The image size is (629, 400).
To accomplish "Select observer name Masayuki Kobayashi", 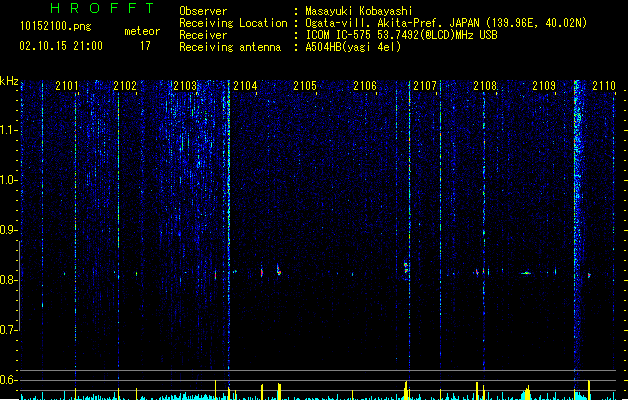I will click(359, 11).
